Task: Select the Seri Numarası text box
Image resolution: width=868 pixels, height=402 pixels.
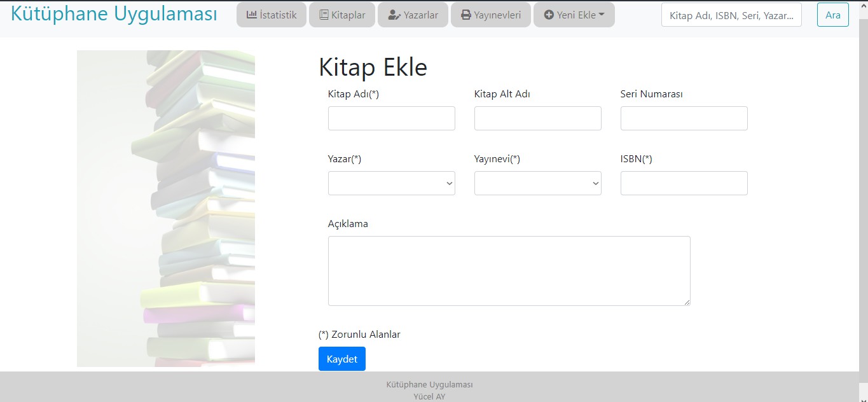Action: (684, 118)
